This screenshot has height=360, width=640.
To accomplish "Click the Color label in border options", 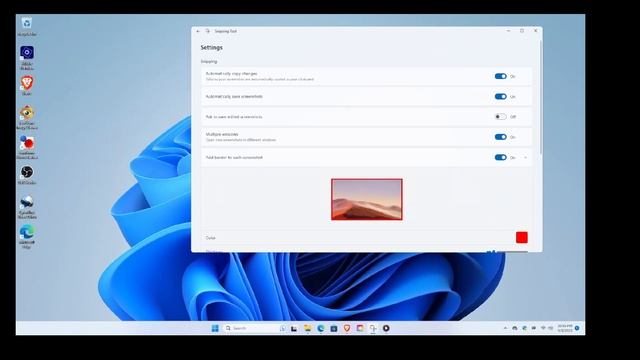I will [x=211, y=238].
